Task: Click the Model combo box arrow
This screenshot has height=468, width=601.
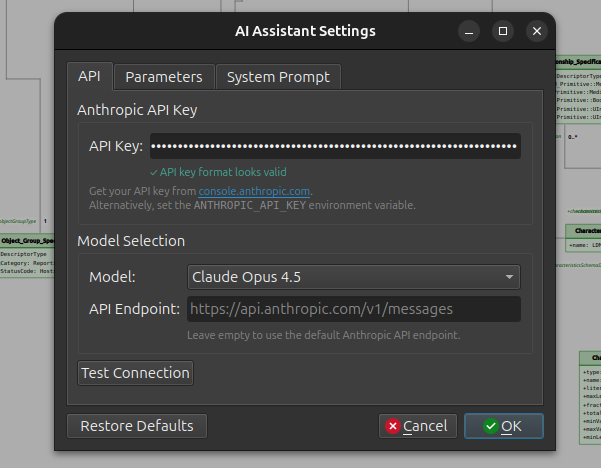Action: point(510,276)
